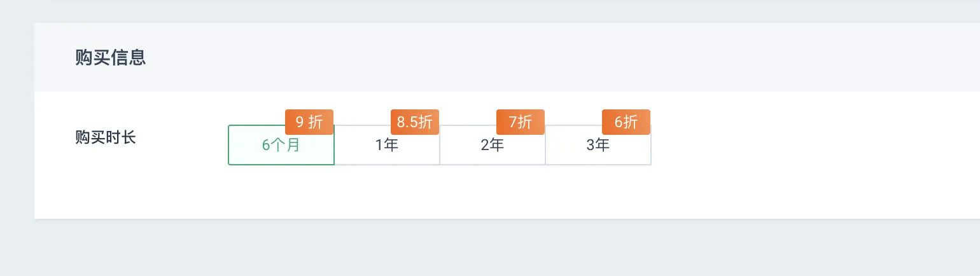Select the longest available purchase duration

pyautogui.click(x=598, y=145)
